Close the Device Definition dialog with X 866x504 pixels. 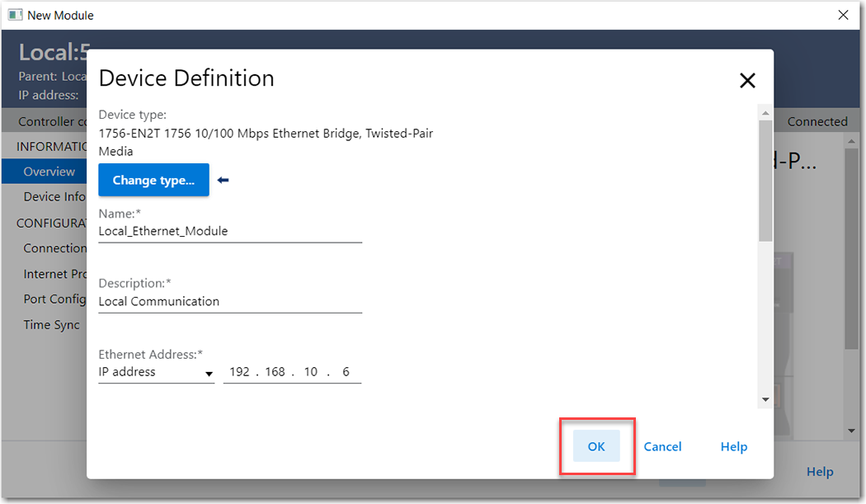(747, 81)
